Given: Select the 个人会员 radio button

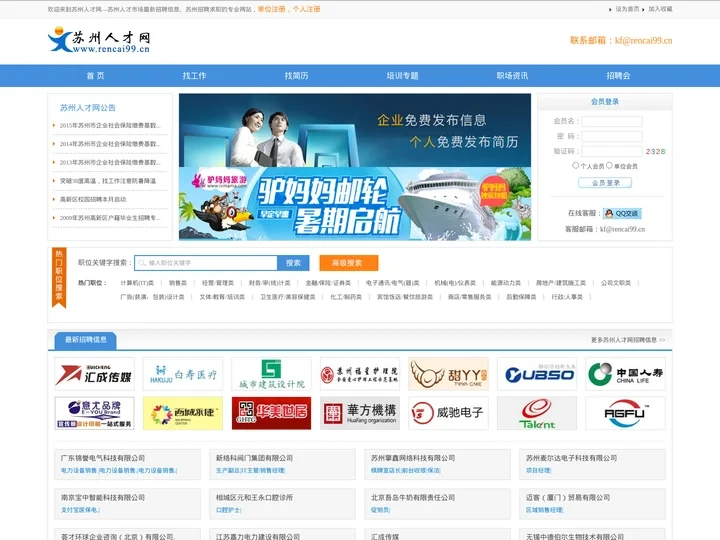Looking at the screenshot, I should (x=575, y=165).
